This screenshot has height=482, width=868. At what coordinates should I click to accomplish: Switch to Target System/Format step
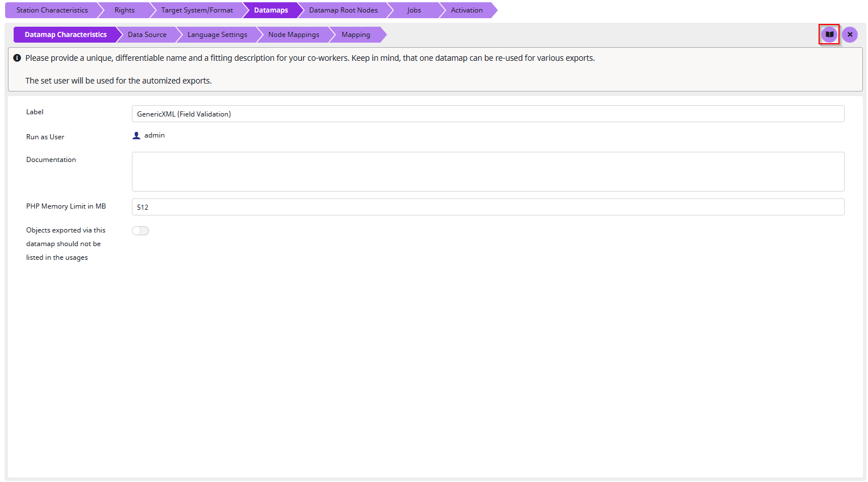tap(197, 10)
